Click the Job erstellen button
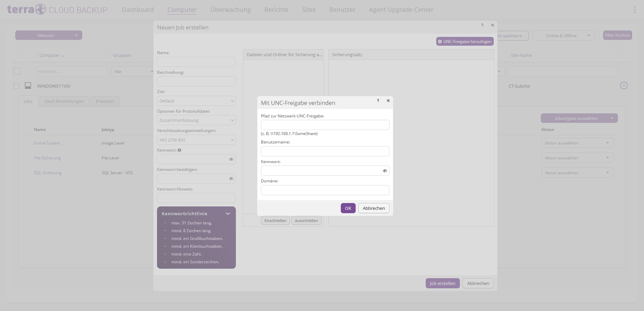The height and width of the screenshot is (311, 644). 443,283
